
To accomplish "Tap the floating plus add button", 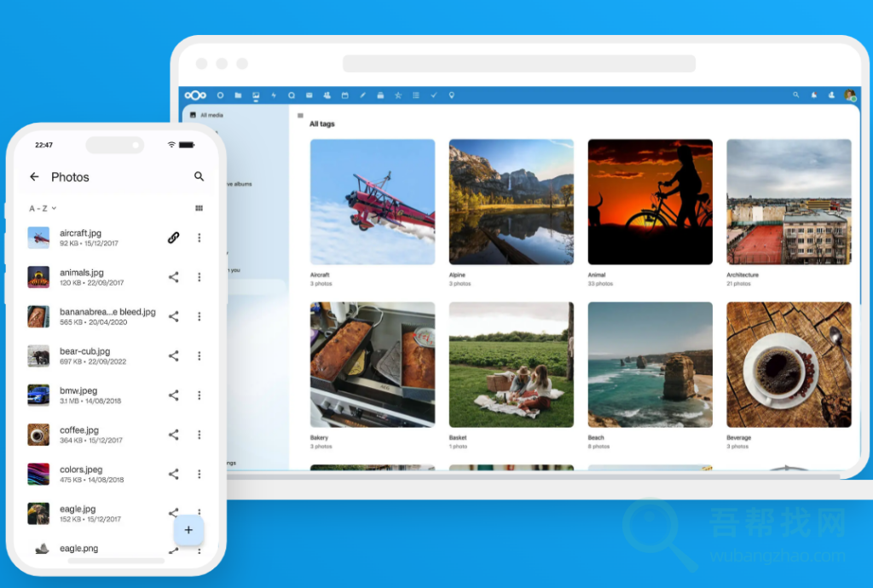I will click(x=188, y=530).
